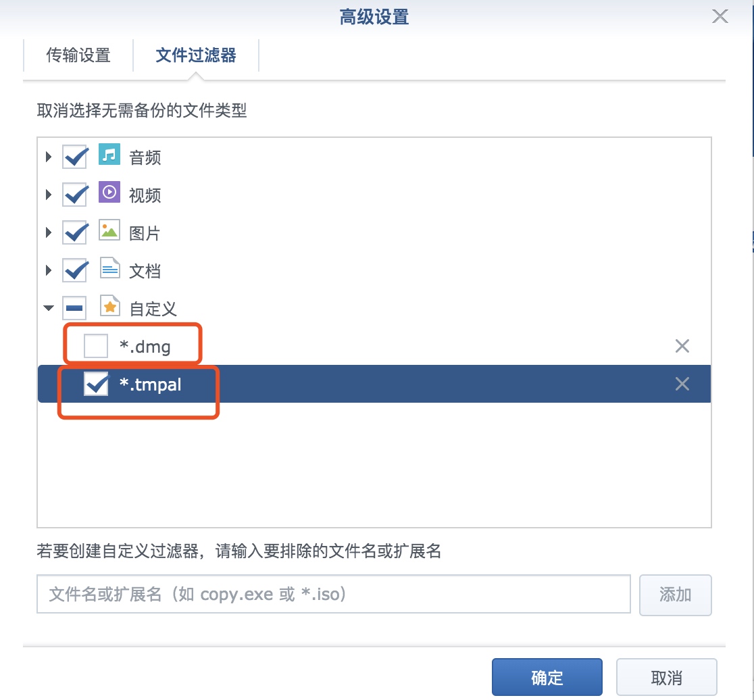Switch to the 传输设置 tab
754x700 pixels.
78,55
